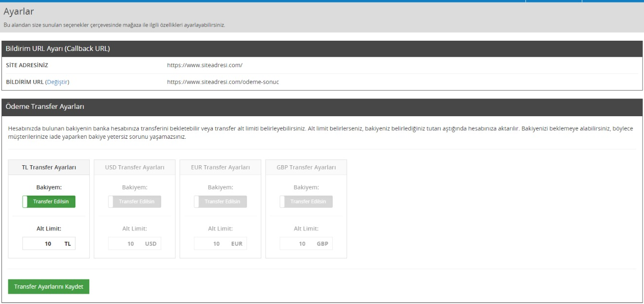The width and height of the screenshot is (644, 304).
Task: Click the odeme-sonuc notification URL value
Action: [x=223, y=82]
